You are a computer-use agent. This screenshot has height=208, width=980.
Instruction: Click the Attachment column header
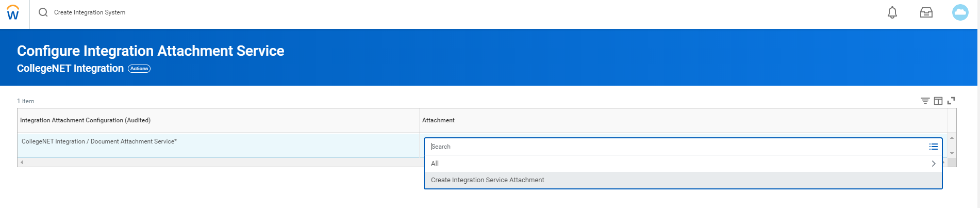click(x=438, y=120)
